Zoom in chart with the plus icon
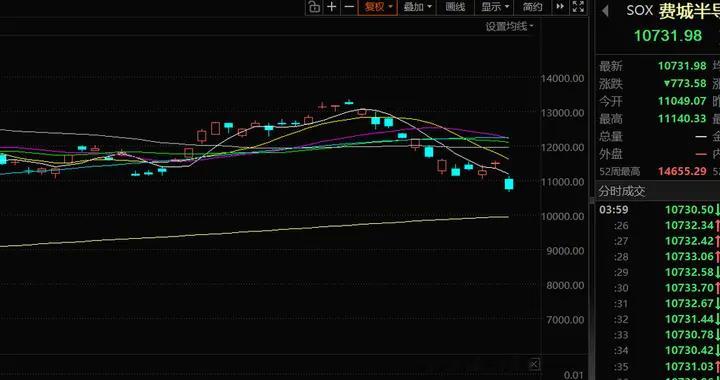This screenshot has height=380, width=720. (x=332, y=7)
